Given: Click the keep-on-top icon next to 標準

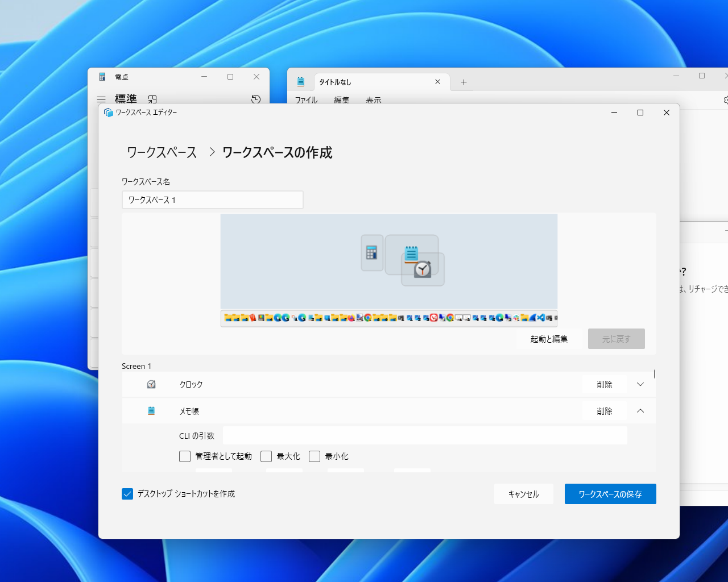Looking at the screenshot, I should (x=152, y=99).
